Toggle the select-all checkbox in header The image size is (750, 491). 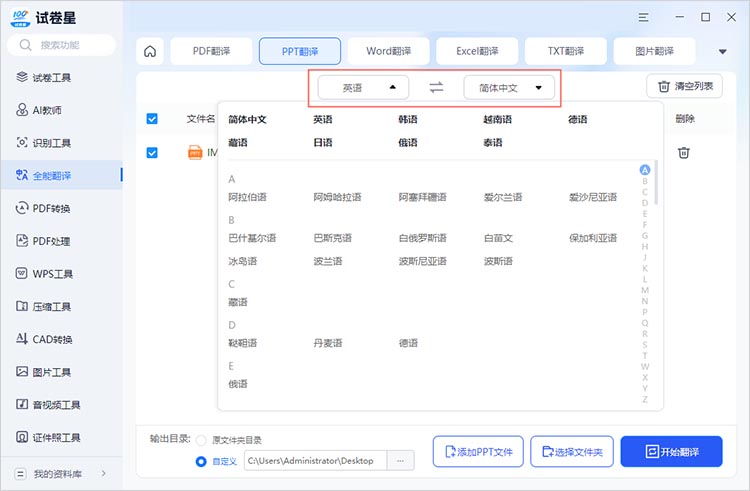[x=152, y=119]
